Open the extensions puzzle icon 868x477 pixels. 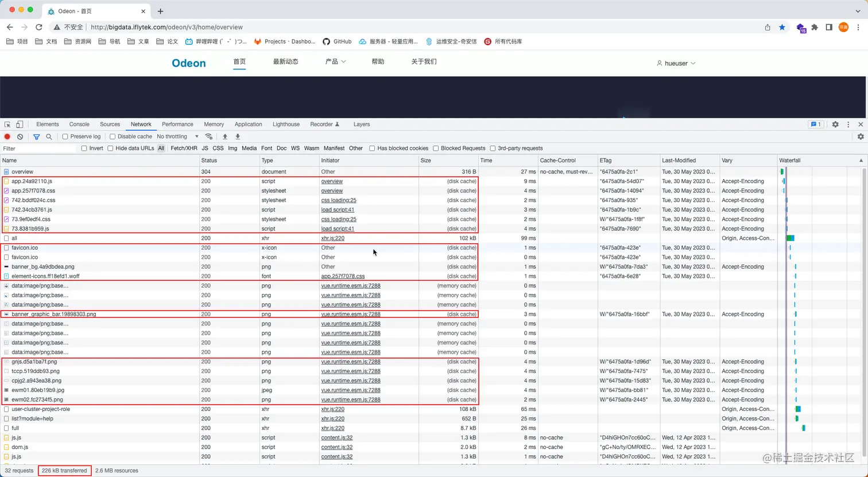tap(815, 27)
